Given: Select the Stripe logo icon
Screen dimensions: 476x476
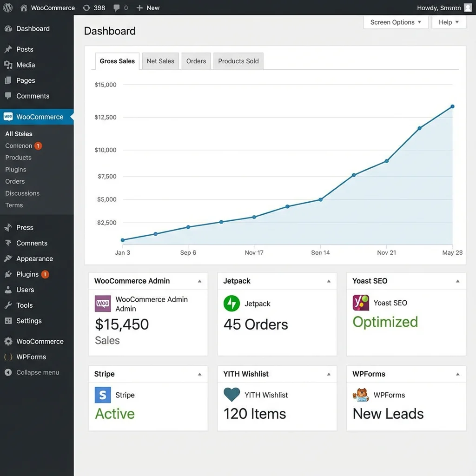Looking at the screenshot, I should (x=102, y=395).
